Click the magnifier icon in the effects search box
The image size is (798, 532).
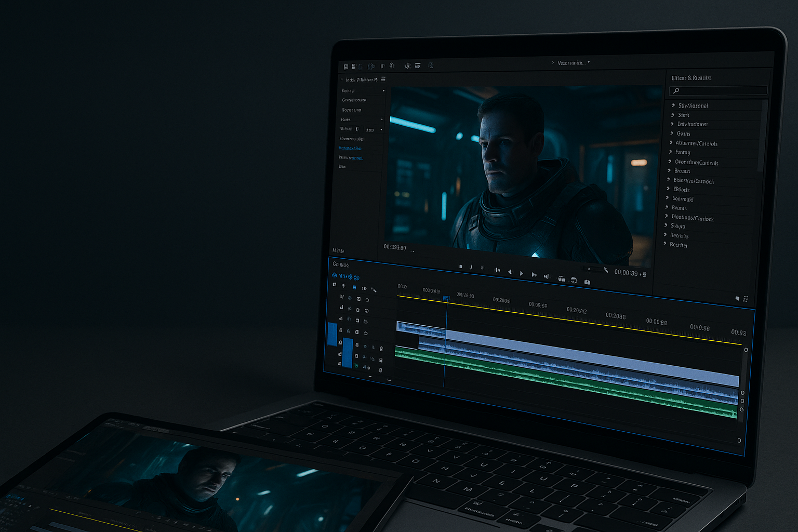(x=676, y=90)
